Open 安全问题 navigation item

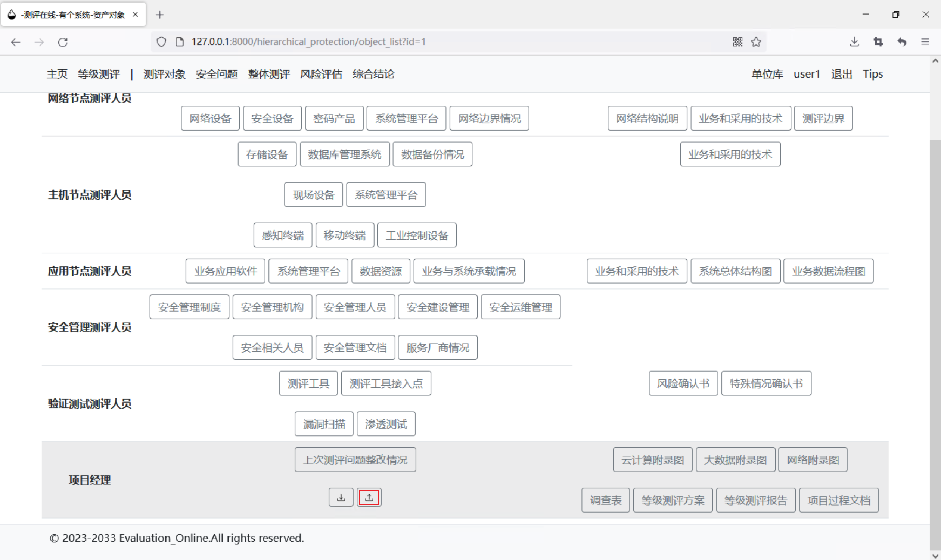click(217, 74)
